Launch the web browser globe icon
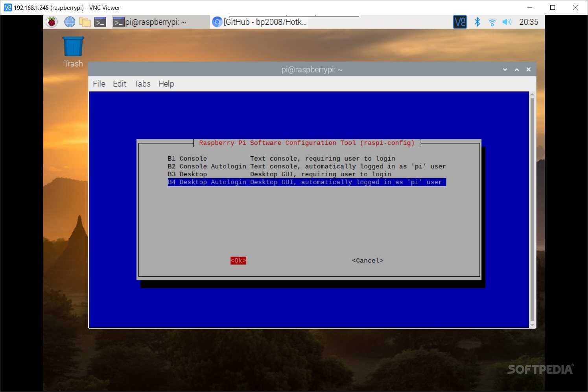 [70, 22]
